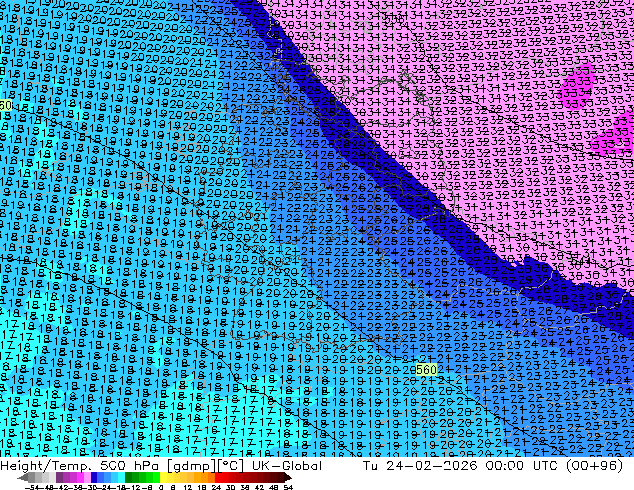
Task: Click the '[gdmp]' unit label
Action: [x=192, y=466]
